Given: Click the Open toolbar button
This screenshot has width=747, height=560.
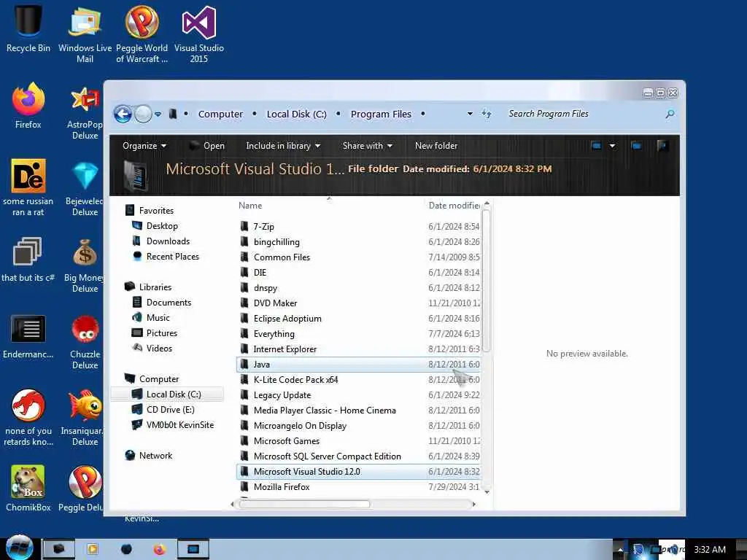Looking at the screenshot, I should pos(206,146).
